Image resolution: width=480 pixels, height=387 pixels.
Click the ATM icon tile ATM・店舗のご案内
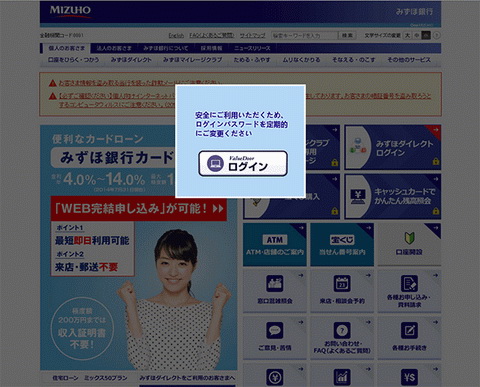point(275,244)
